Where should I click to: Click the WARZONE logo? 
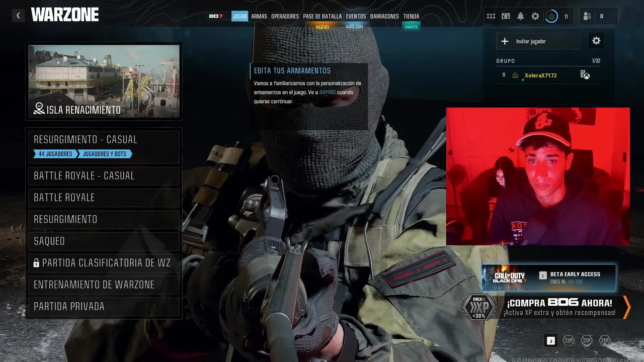pos(65,15)
